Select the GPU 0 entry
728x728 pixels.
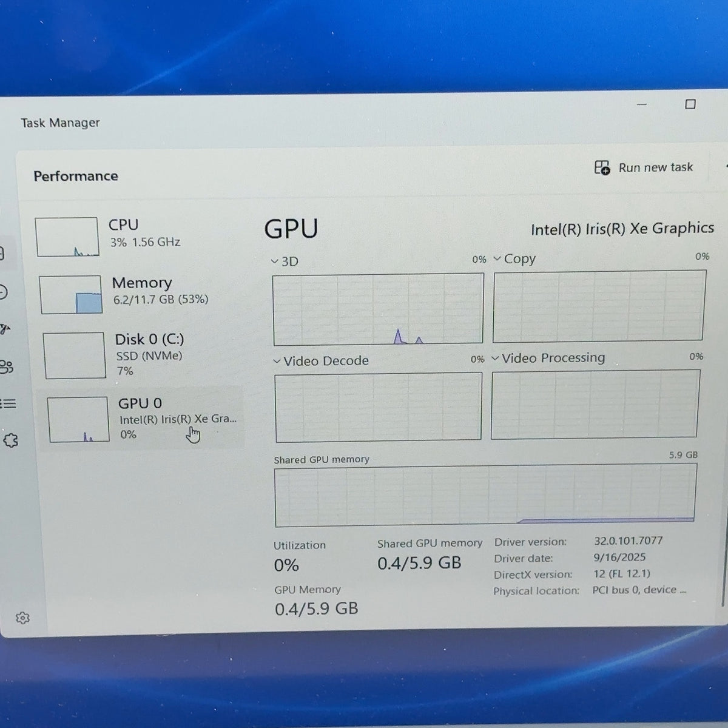tap(142, 419)
